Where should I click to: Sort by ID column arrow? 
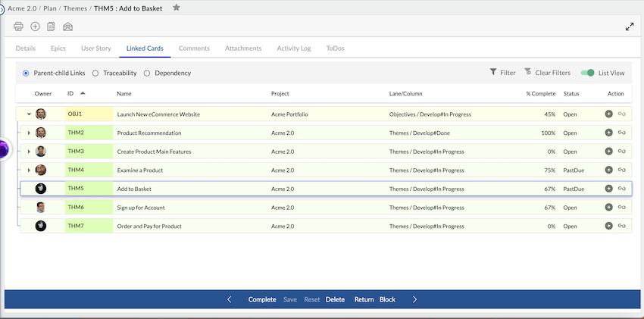(x=83, y=93)
